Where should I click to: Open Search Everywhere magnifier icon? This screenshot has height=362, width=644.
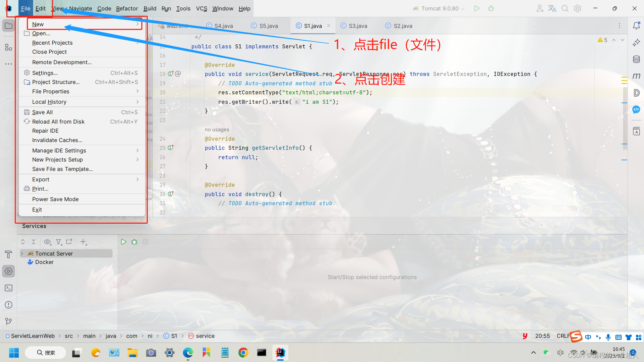click(565, 8)
